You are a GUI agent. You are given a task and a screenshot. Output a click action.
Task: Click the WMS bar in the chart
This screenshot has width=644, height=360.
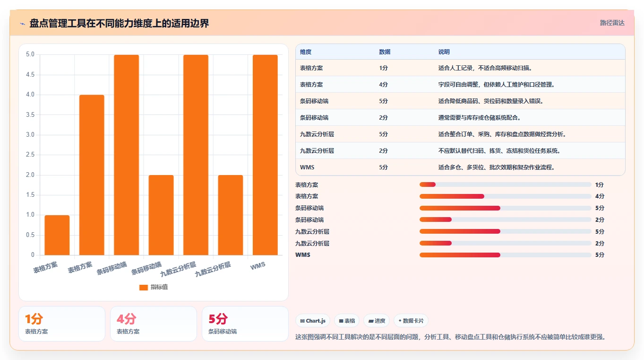coord(265,155)
